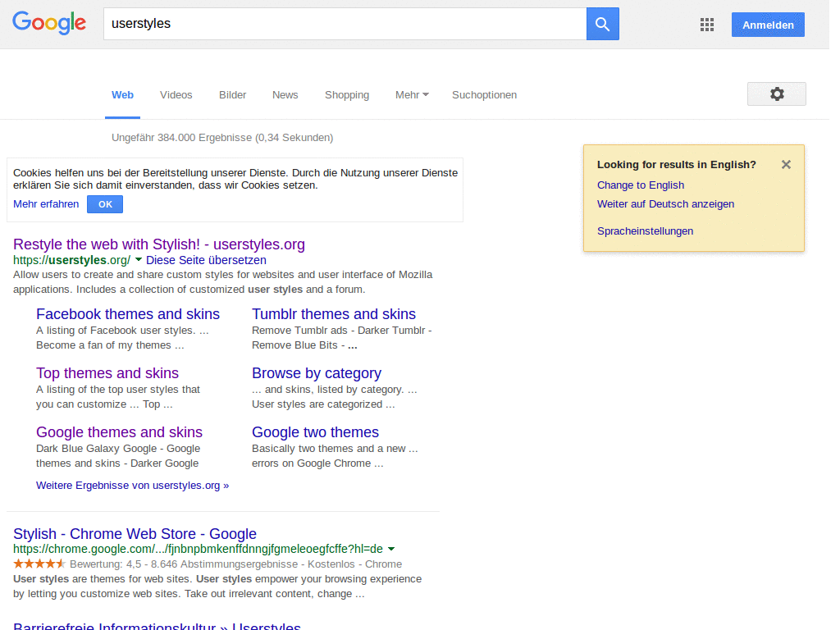840x630 pixels.
Task: Open Suchoptionen search tools
Action: (484, 95)
